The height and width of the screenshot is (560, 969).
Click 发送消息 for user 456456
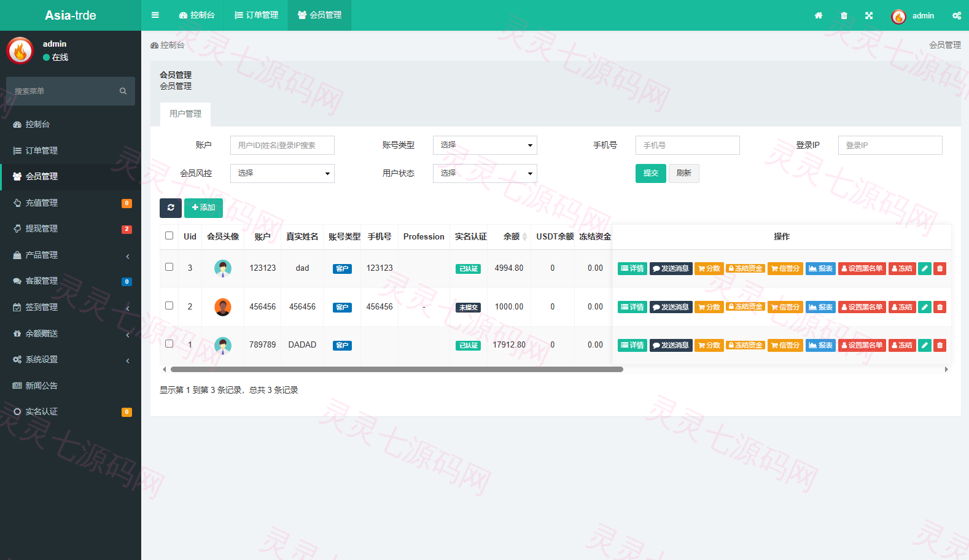pos(671,307)
